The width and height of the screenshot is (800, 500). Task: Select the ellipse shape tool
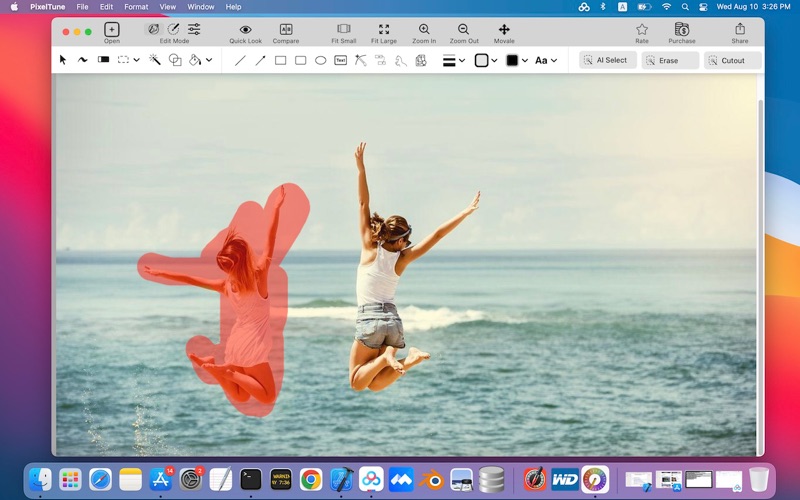coord(321,60)
